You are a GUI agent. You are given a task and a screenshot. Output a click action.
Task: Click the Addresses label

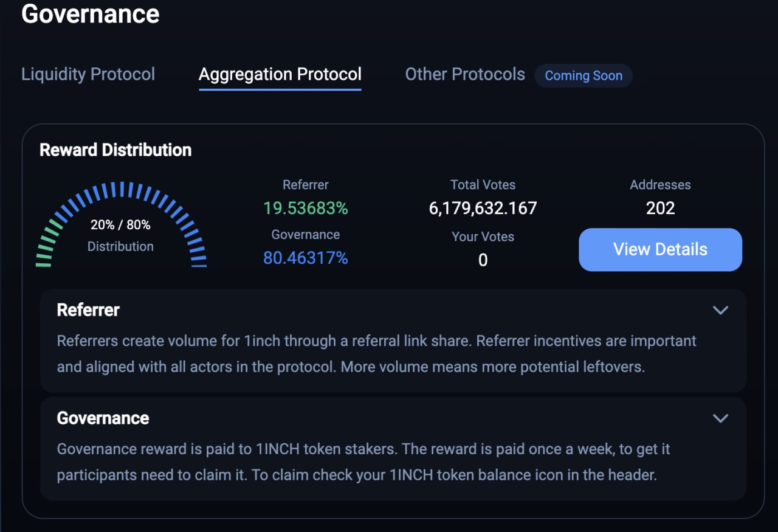(661, 185)
